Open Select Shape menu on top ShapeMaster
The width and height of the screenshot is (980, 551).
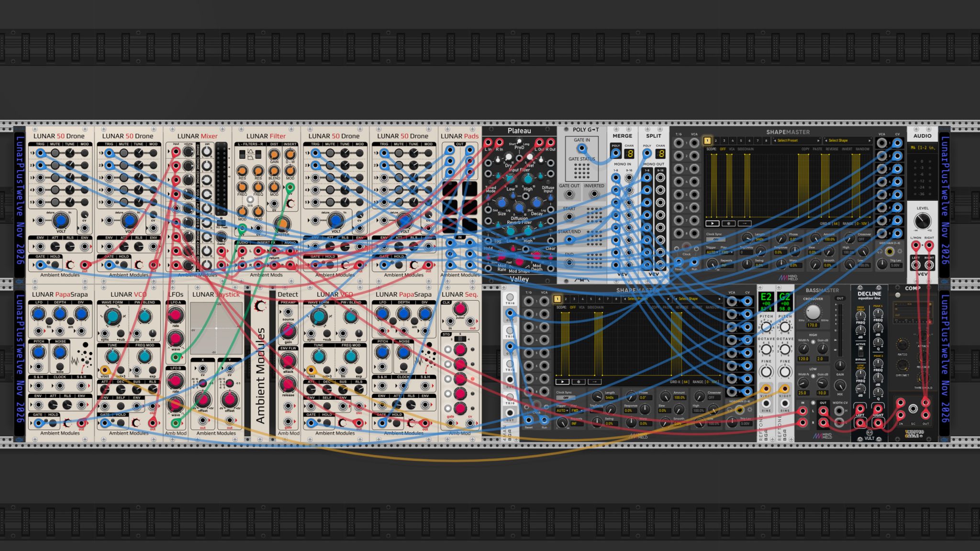[x=848, y=141]
